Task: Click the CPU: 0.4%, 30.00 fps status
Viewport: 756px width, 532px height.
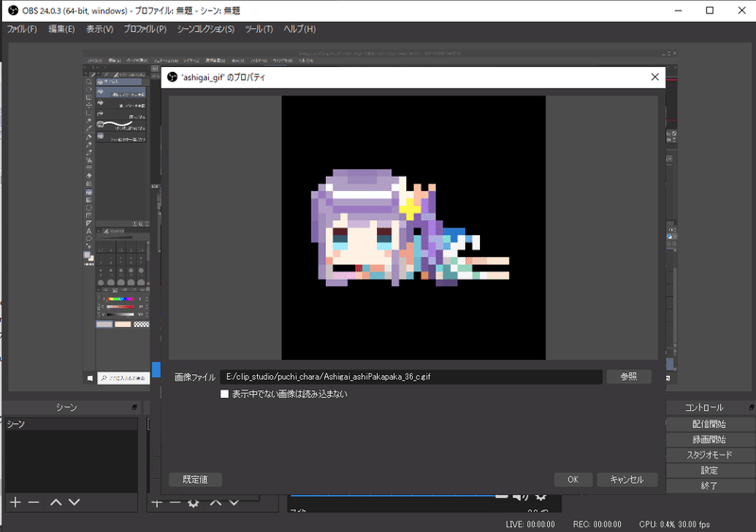Action: tap(675, 524)
